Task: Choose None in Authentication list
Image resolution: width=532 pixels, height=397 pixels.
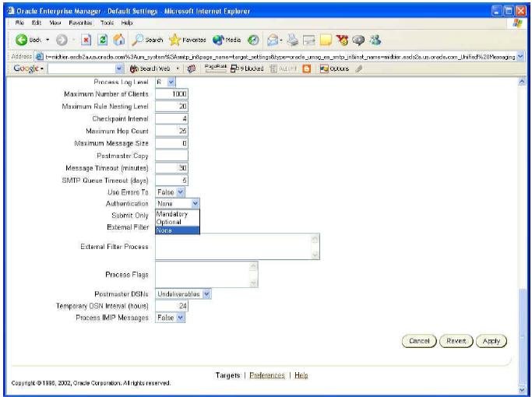Action: click(178, 230)
